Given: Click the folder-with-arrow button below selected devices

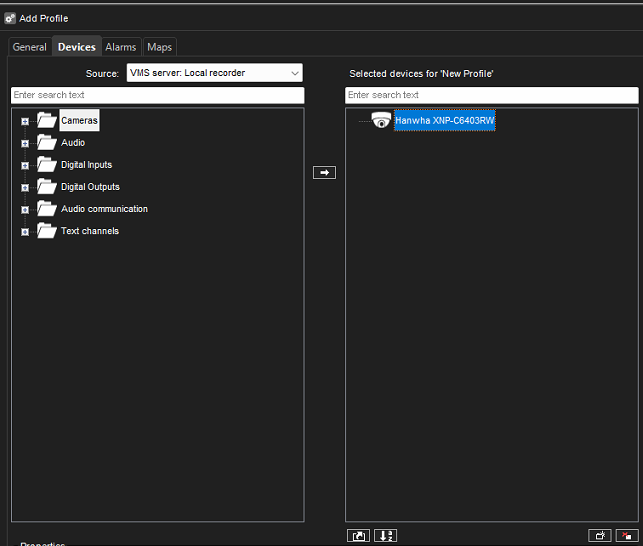Looking at the screenshot, I should (358, 536).
